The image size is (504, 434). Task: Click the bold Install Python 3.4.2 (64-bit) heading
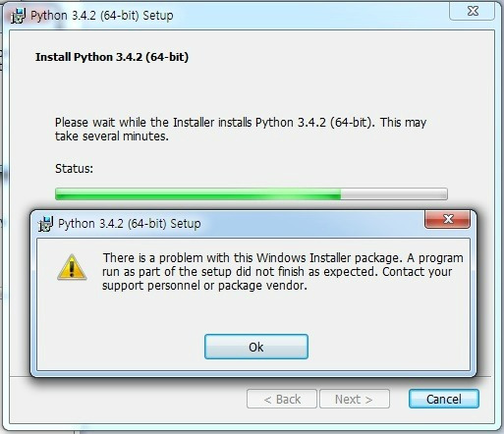click(112, 57)
